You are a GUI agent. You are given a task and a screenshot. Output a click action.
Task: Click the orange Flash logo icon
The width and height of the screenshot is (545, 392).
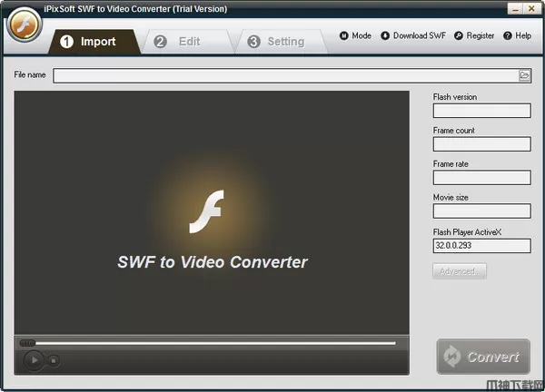[25, 24]
